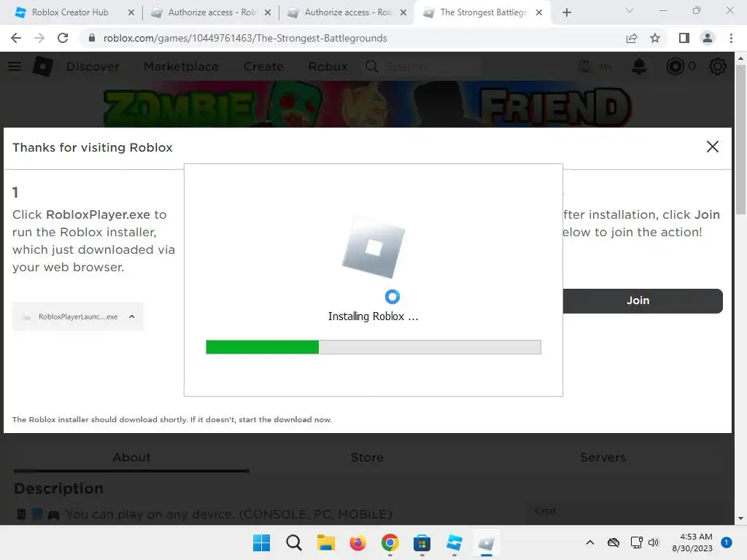
Task: Open the clock and date panel
Action: pyautogui.click(x=692, y=542)
